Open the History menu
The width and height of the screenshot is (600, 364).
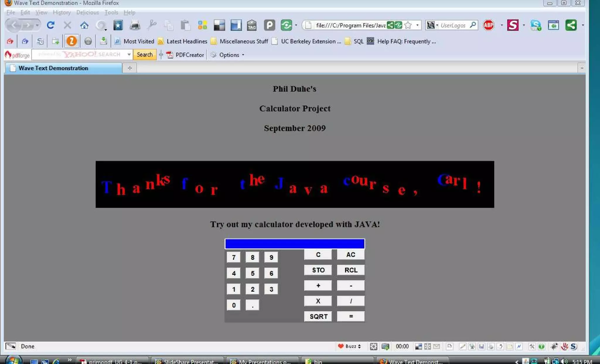point(62,12)
